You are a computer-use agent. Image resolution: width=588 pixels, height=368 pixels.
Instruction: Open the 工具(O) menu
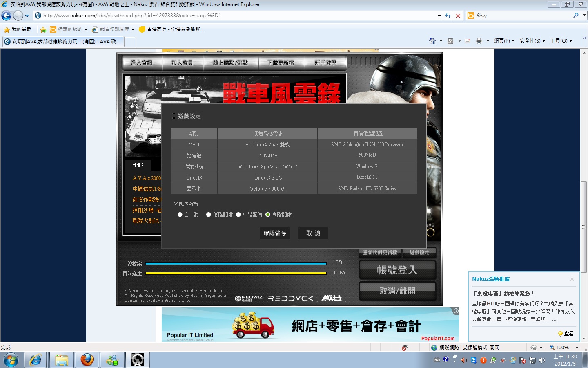click(561, 41)
